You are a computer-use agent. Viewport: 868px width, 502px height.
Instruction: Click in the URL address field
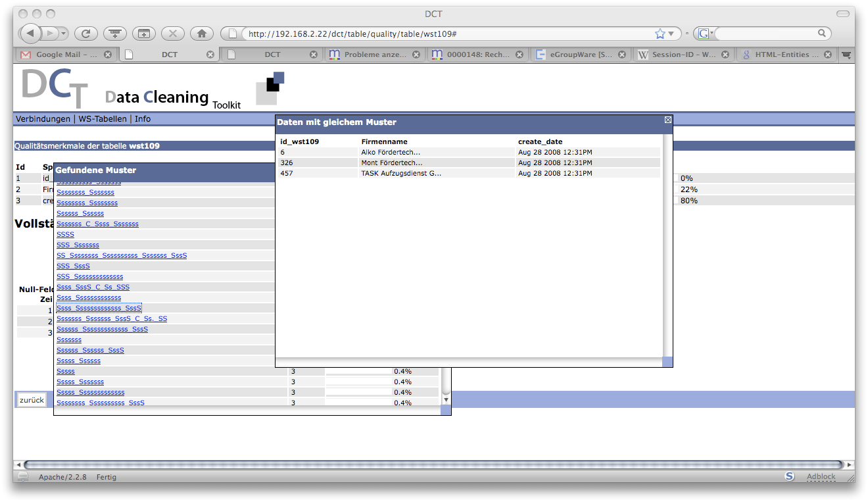pos(447,34)
